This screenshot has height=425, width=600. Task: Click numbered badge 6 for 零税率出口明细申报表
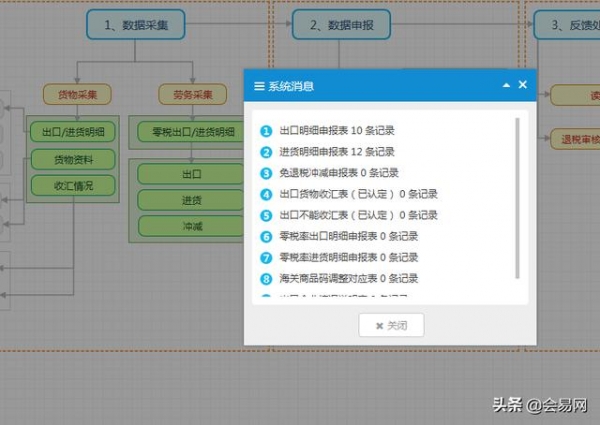(266, 236)
